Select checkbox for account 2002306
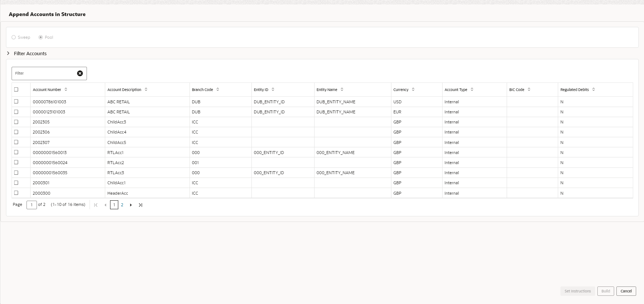The height and width of the screenshot is (304, 644). 16,132
